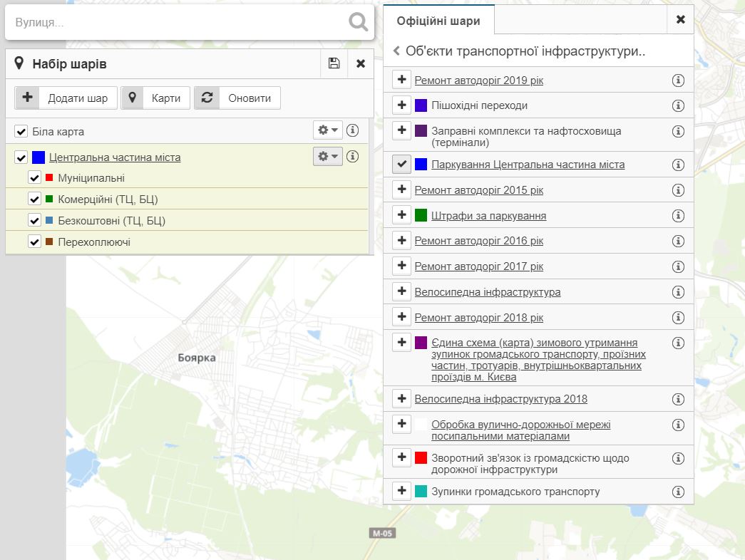Click the save layer set icon

[x=334, y=63]
